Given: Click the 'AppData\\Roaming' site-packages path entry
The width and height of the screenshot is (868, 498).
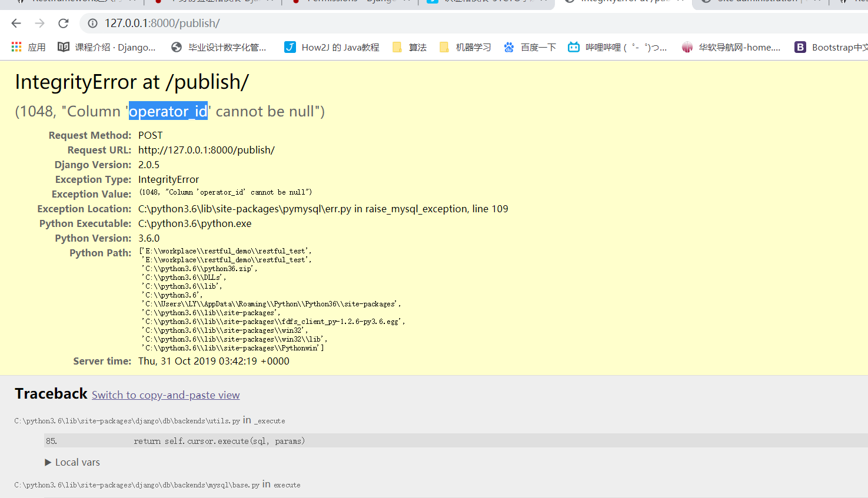Looking at the screenshot, I should 271,304.
